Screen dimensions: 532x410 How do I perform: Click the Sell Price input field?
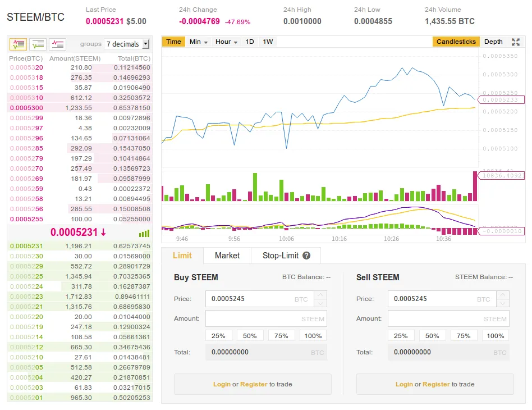point(442,299)
